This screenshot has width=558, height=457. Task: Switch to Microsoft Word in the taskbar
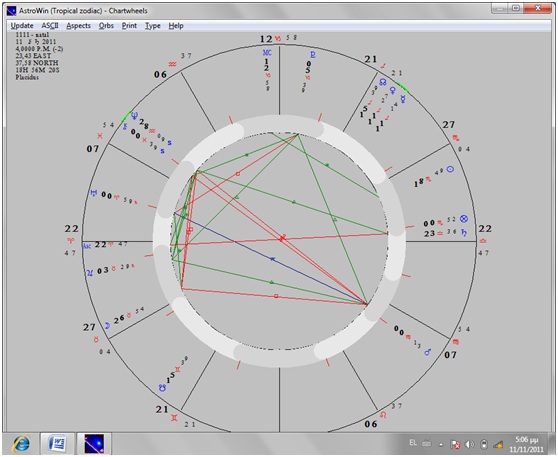point(57,444)
